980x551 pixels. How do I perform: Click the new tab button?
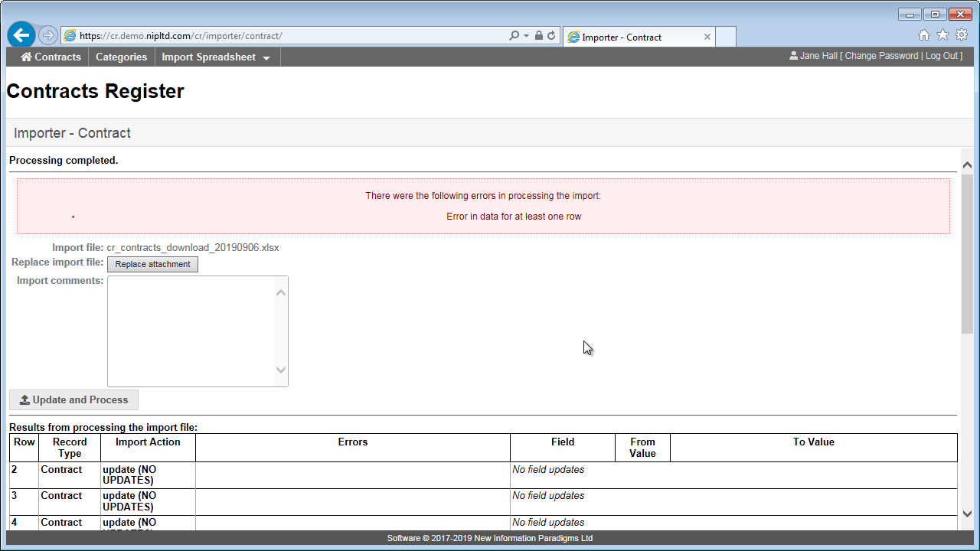coord(725,37)
